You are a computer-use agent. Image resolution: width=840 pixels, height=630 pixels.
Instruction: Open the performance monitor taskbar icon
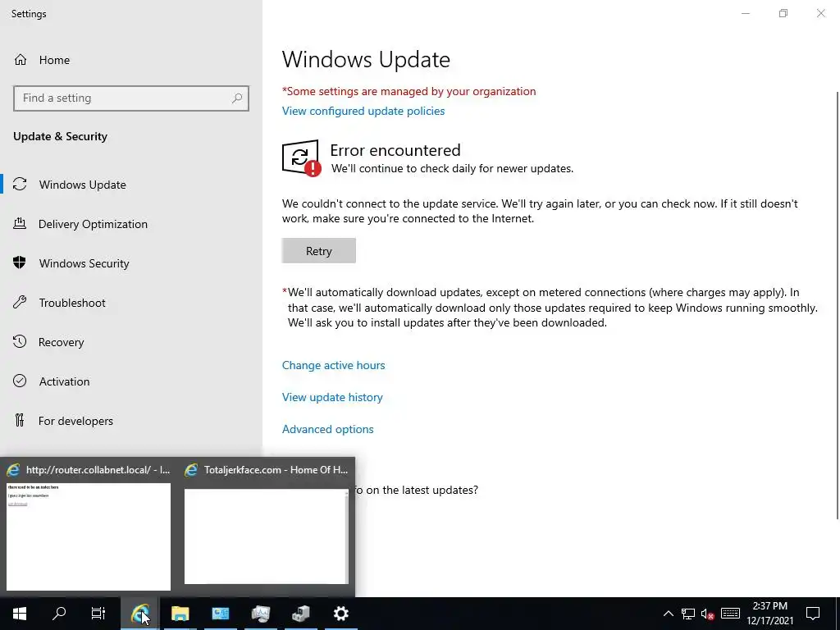coord(260,614)
